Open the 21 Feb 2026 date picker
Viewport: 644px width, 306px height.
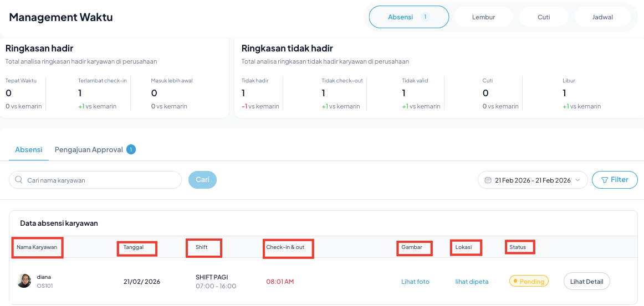(x=532, y=180)
